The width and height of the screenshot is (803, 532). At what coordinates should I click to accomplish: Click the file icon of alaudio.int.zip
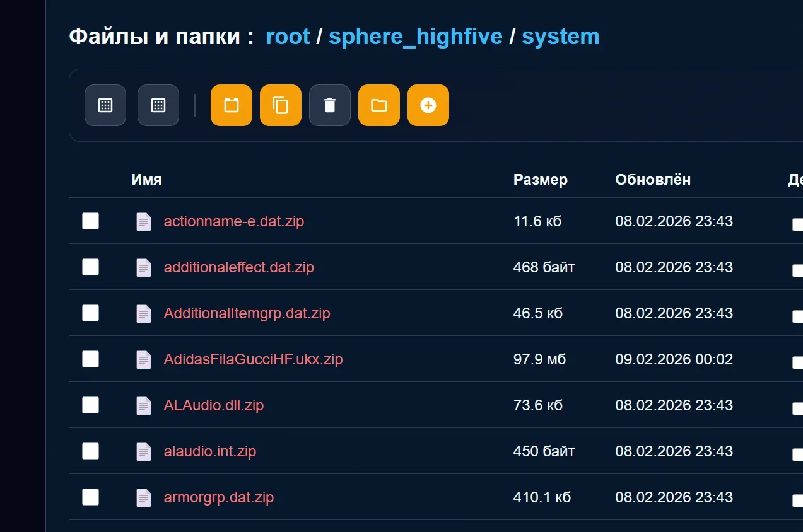(x=144, y=451)
